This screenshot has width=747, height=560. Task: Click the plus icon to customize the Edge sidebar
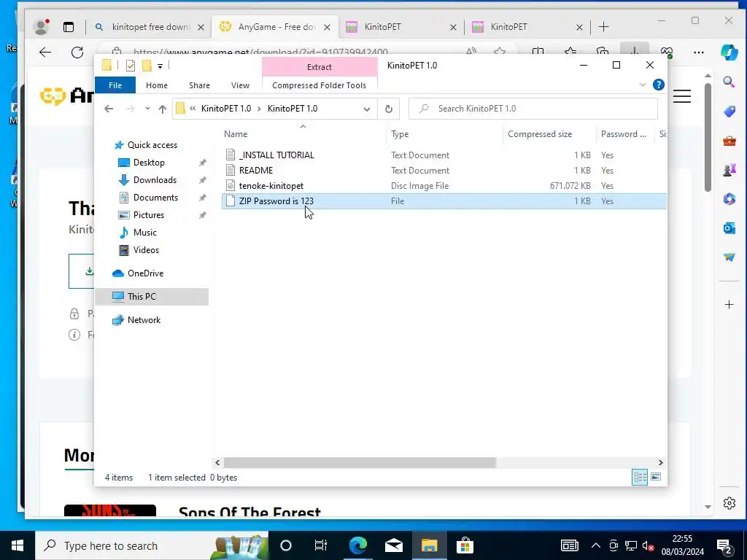click(x=729, y=304)
